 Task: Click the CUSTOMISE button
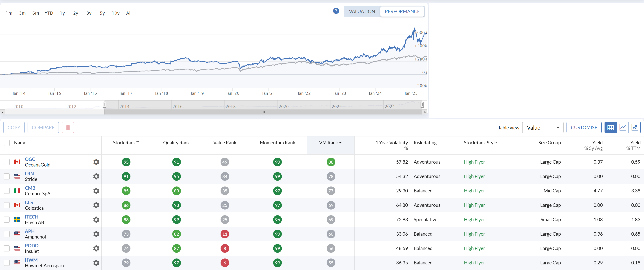584,128
